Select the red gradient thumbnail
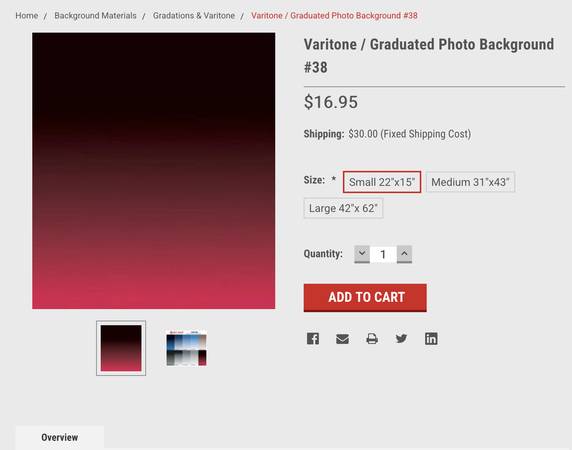572x450 pixels. (121, 348)
